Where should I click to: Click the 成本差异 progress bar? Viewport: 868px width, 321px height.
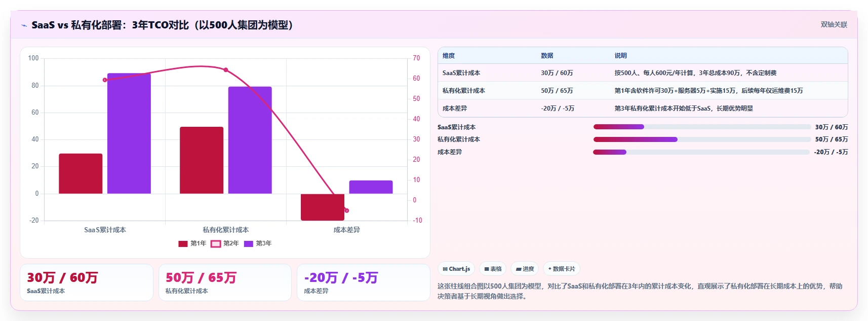pyautogui.click(x=701, y=152)
